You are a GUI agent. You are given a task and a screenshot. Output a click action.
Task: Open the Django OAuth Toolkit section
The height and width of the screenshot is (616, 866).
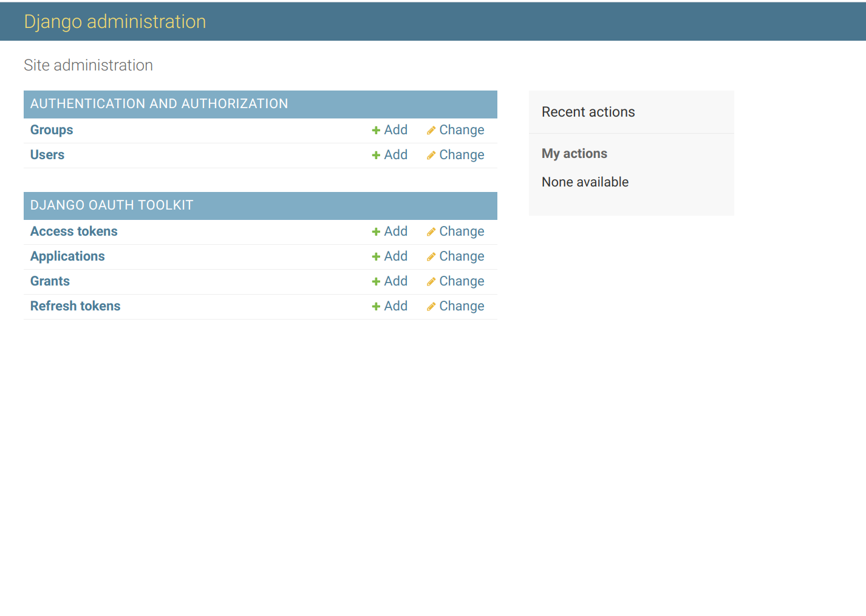tap(112, 205)
